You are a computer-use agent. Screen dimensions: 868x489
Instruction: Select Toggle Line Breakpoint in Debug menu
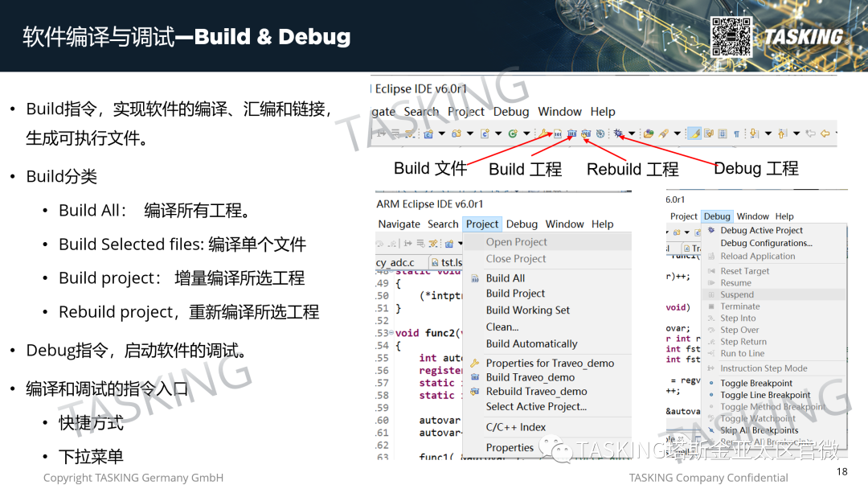[765, 395]
